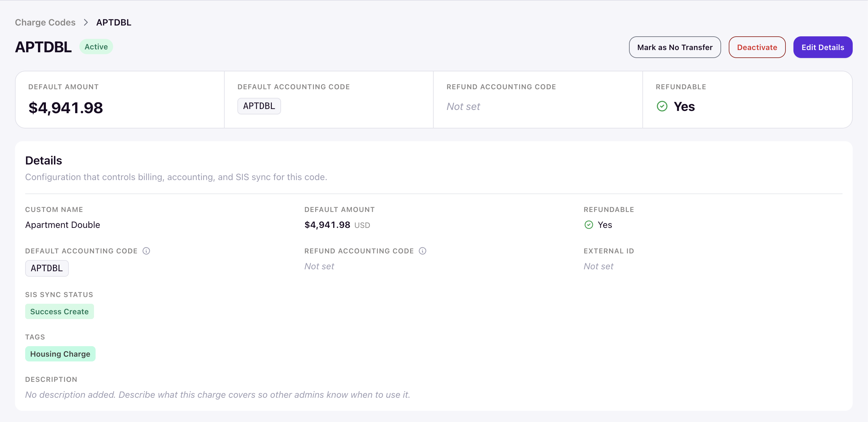Click the DESCRIPTION label
The width and height of the screenshot is (868, 422).
pos(51,380)
